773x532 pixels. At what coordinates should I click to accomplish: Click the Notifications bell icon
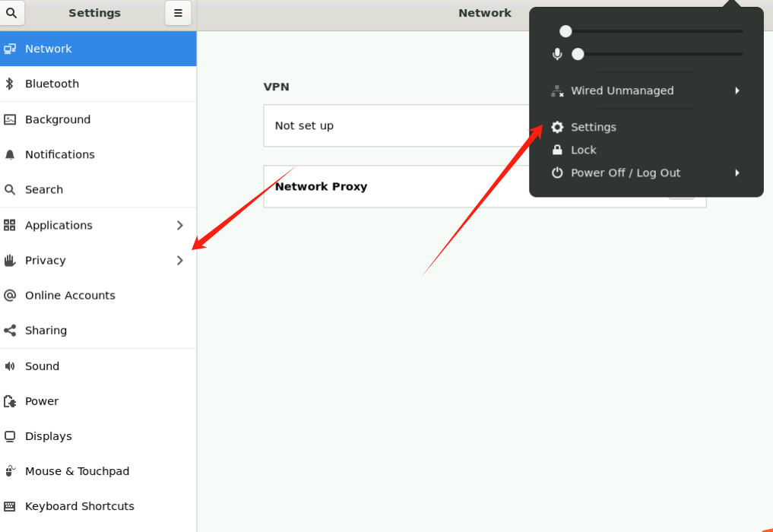point(10,155)
